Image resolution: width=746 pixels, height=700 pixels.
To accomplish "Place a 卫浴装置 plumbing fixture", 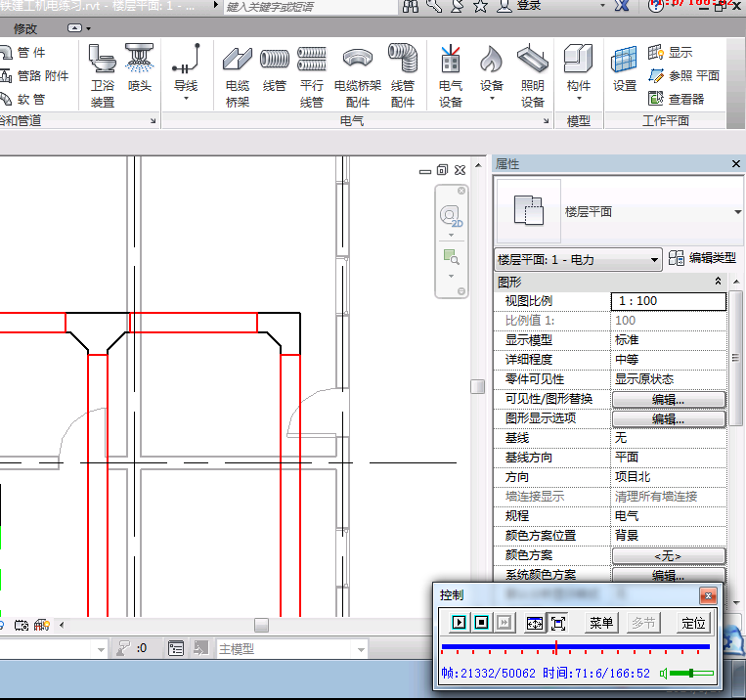I will (103, 76).
